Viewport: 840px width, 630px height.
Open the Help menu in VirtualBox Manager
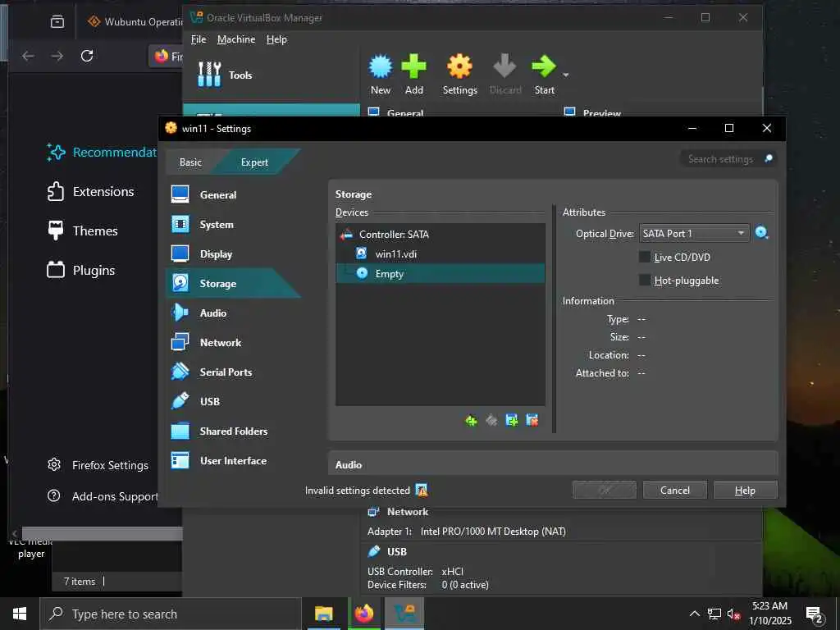coord(276,39)
